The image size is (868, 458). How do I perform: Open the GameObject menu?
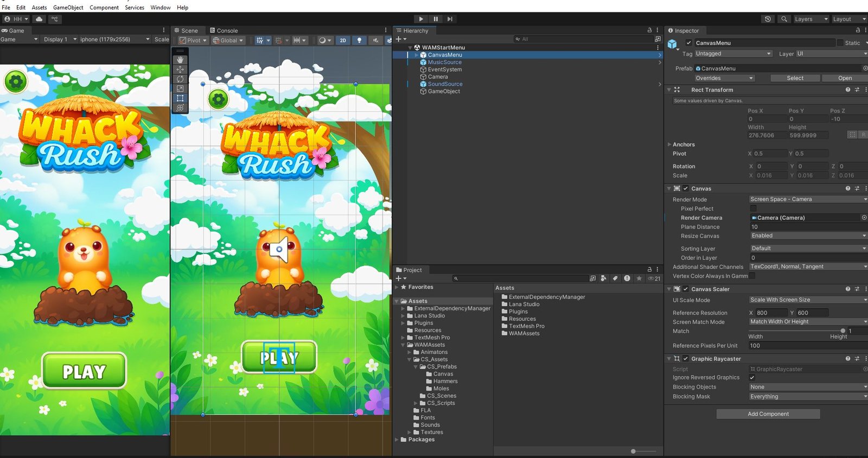[68, 8]
